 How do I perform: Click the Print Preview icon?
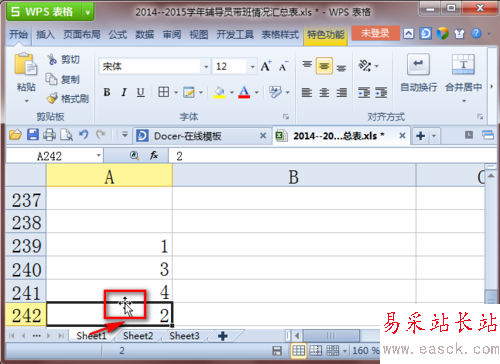click(66, 135)
